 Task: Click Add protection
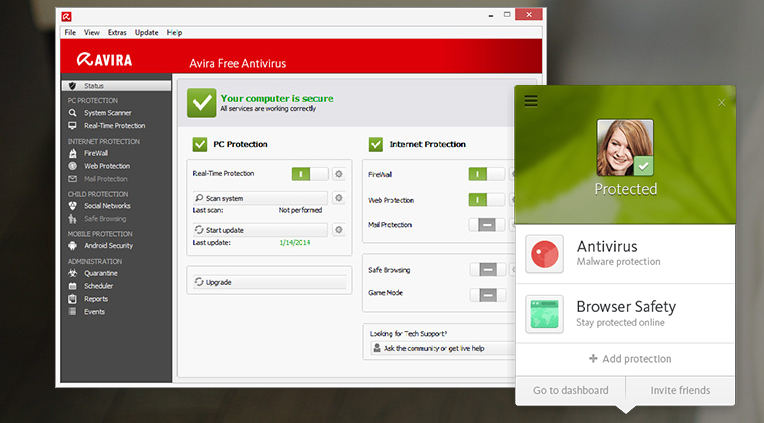coord(630,359)
